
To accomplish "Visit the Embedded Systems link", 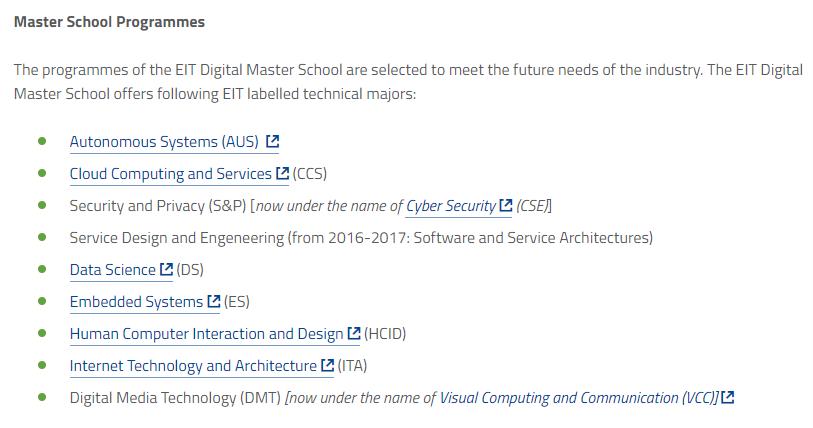I will pyautogui.click(x=136, y=302).
